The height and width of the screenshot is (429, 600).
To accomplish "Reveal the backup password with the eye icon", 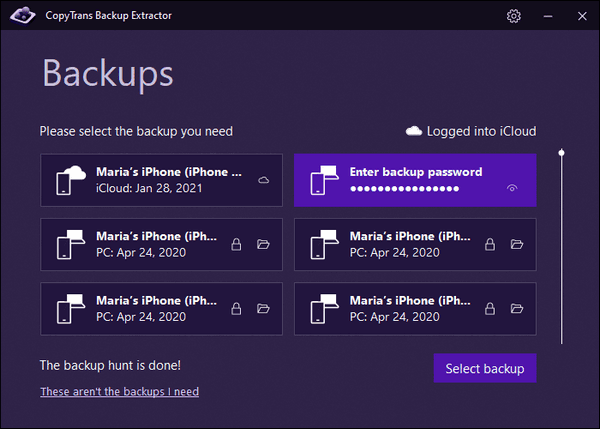I will point(512,188).
